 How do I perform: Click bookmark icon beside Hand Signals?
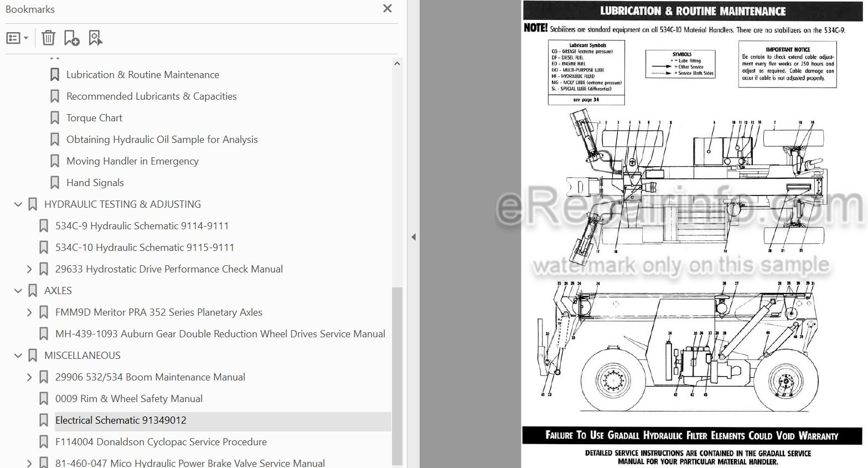pyautogui.click(x=55, y=183)
